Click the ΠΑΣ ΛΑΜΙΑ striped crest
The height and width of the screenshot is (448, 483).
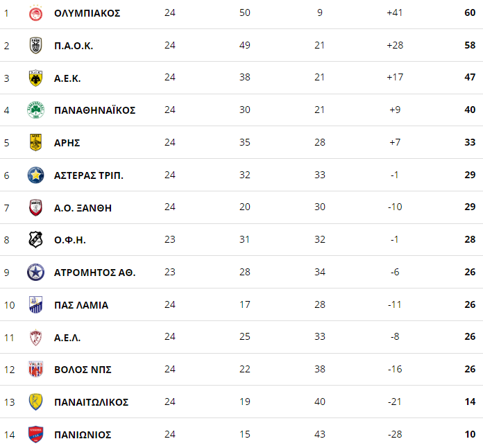point(35,305)
